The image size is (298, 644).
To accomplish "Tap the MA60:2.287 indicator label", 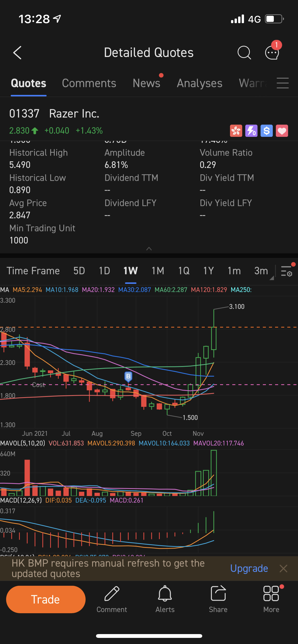I will pyautogui.click(x=171, y=290).
